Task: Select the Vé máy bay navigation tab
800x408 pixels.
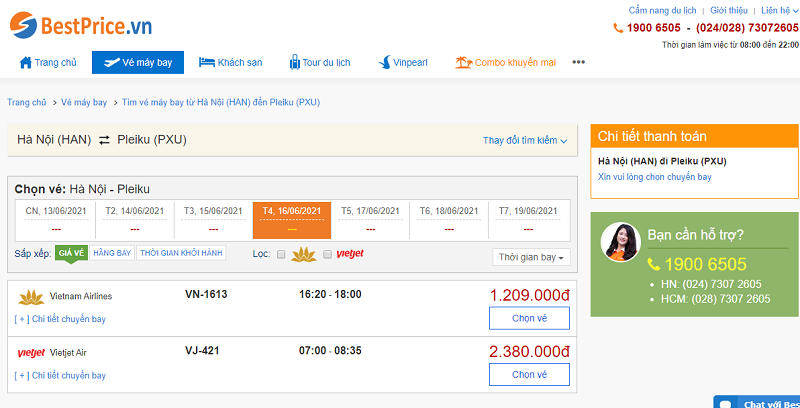Action: coord(138,63)
